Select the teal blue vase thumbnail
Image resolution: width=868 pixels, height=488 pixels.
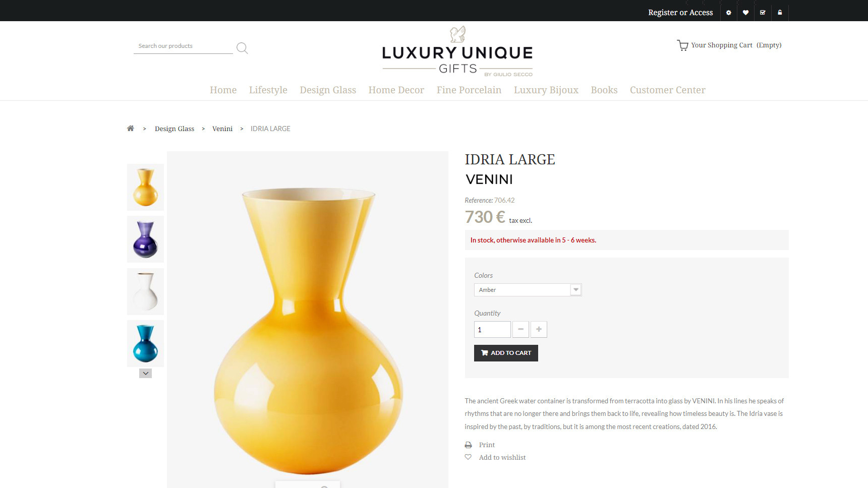pyautogui.click(x=145, y=344)
